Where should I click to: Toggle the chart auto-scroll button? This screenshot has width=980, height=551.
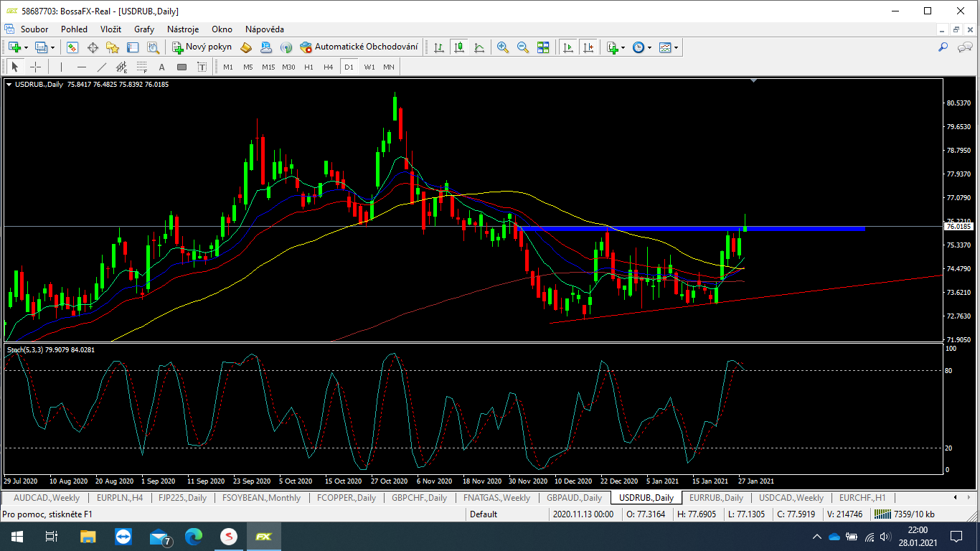pyautogui.click(x=568, y=47)
